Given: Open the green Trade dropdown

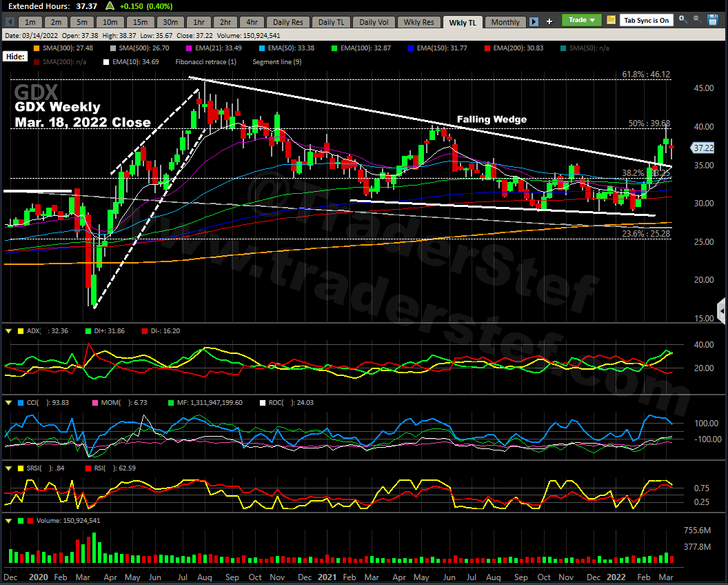Looking at the screenshot, I should [x=581, y=20].
